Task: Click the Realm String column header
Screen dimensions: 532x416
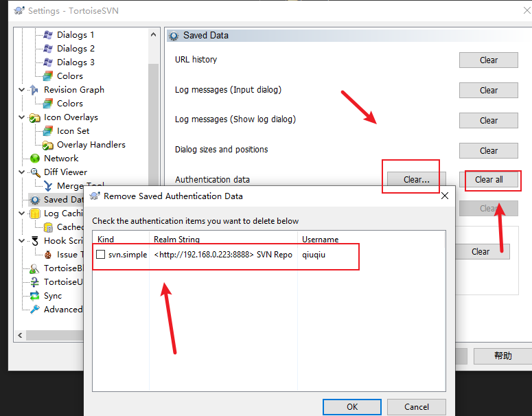Action: [223, 238]
